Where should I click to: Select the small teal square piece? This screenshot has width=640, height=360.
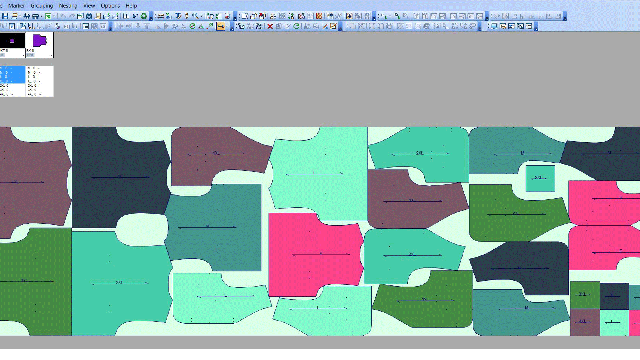click(x=540, y=178)
